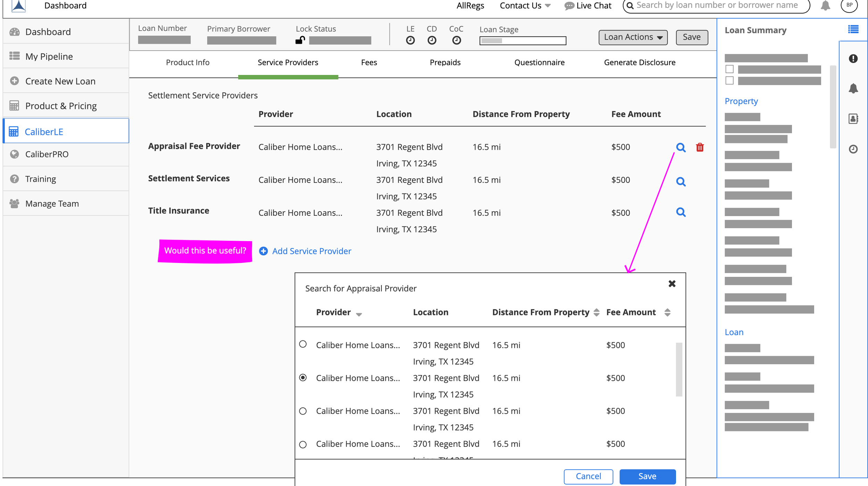Open the BP user profile avatar

[x=849, y=5]
